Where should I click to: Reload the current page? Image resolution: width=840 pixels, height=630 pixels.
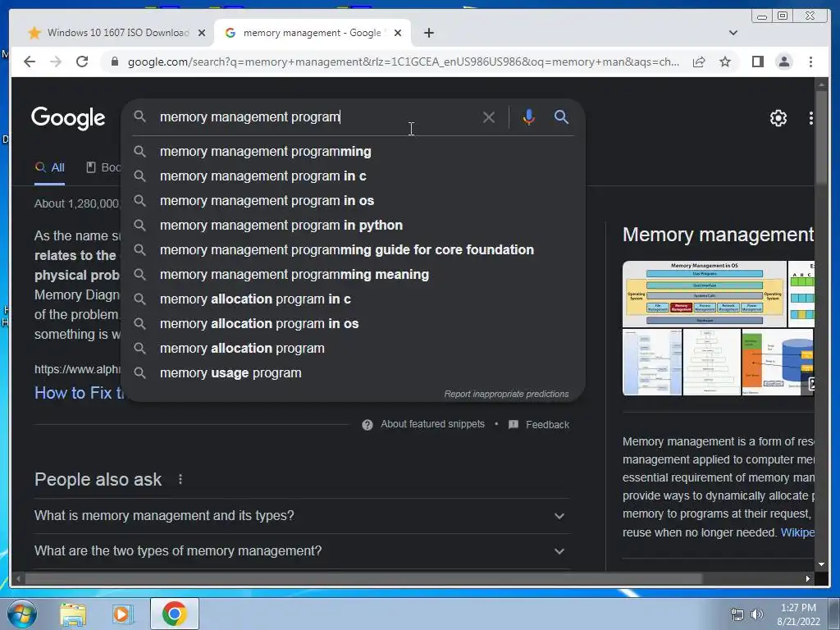(82, 62)
